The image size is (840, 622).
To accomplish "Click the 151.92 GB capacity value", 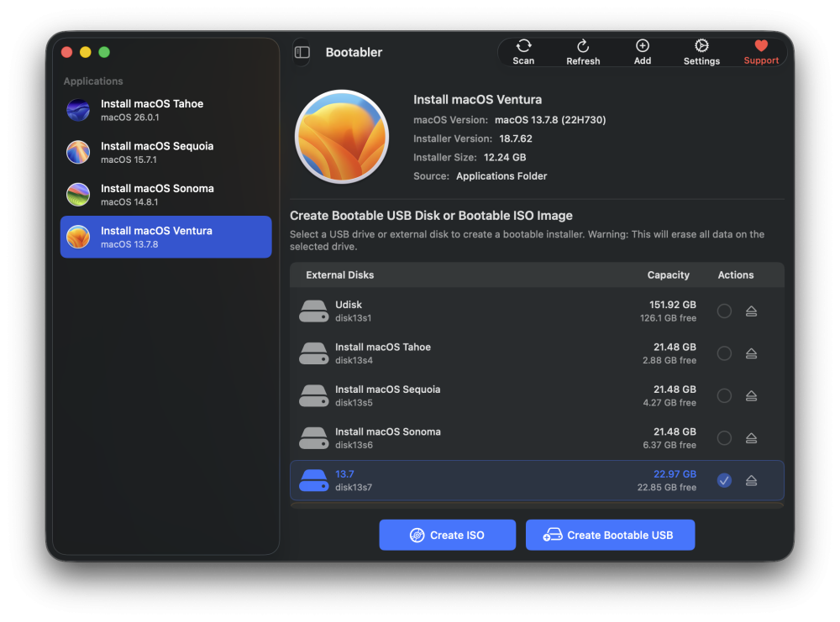I will coord(672,305).
